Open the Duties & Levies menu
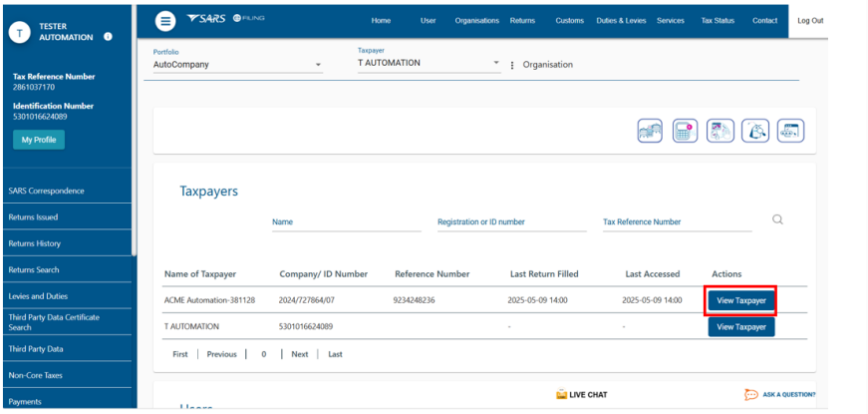This screenshot has height=414, width=868. 620,21
